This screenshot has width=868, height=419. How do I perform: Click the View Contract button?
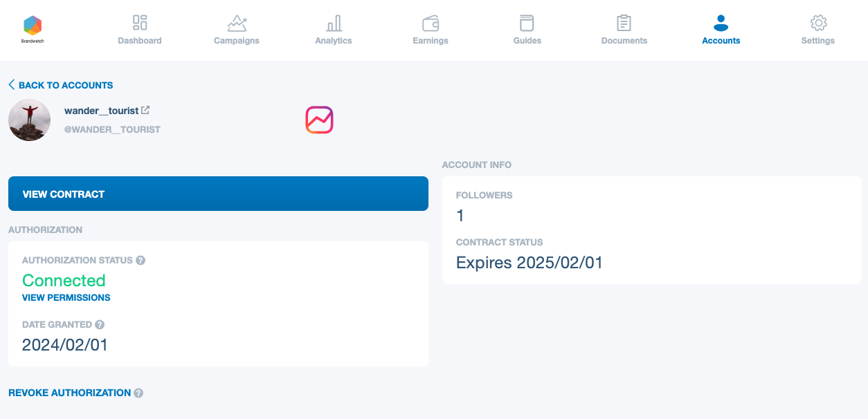pyautogui.click(x=218, y=194)
